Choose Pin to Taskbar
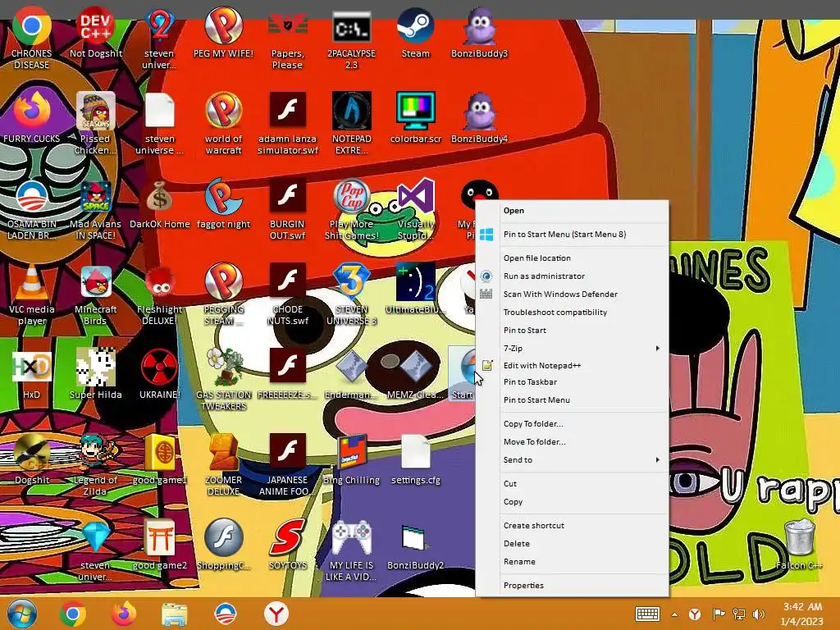840x630 pixels. tap(572, 382)
